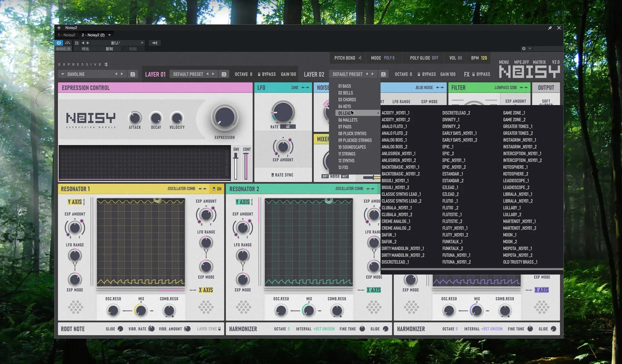Enable Layer 01 Bypass checkbox
This screenshot has width=622, height=364.
tap(259, 74)
